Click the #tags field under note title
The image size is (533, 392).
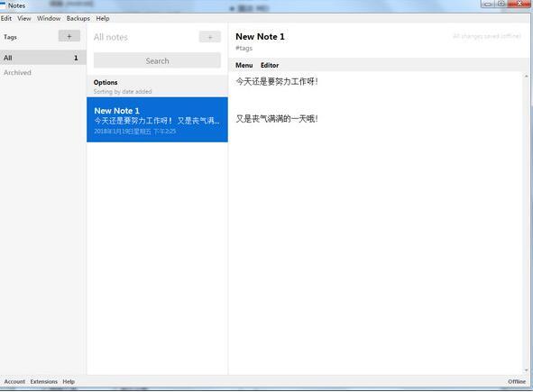point(244,49)
